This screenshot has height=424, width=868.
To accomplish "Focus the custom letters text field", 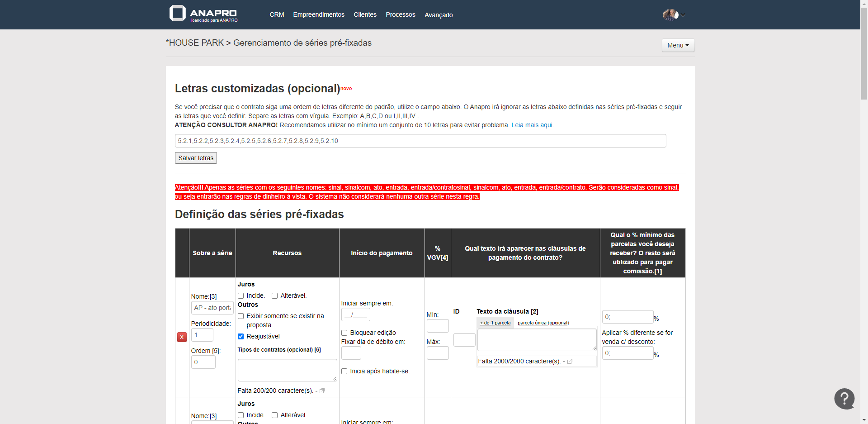I will pos(420,141).
